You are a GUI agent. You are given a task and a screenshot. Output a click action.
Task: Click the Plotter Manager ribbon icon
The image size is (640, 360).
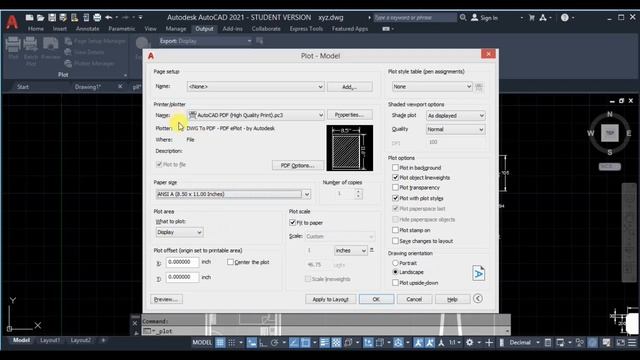coord(68,63)
